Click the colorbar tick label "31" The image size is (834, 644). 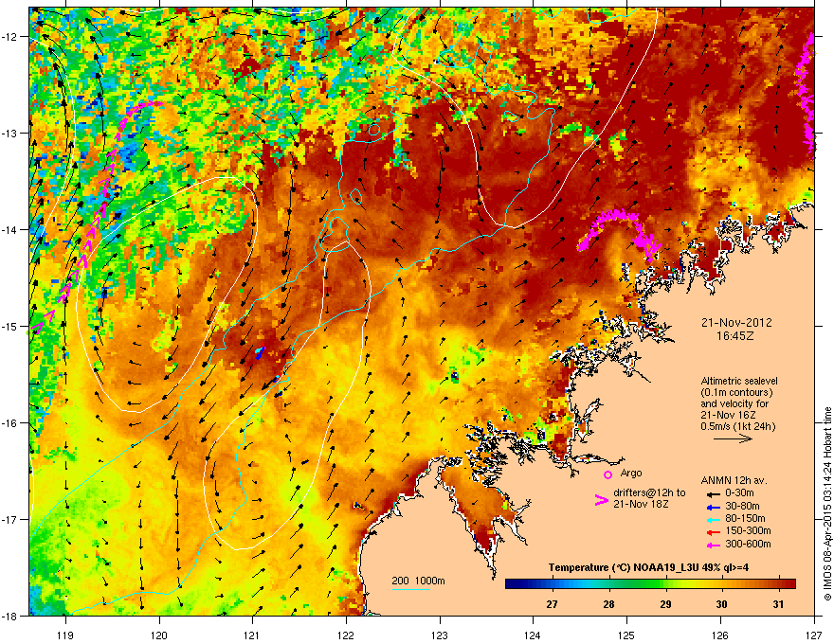[x=778, y=604]
